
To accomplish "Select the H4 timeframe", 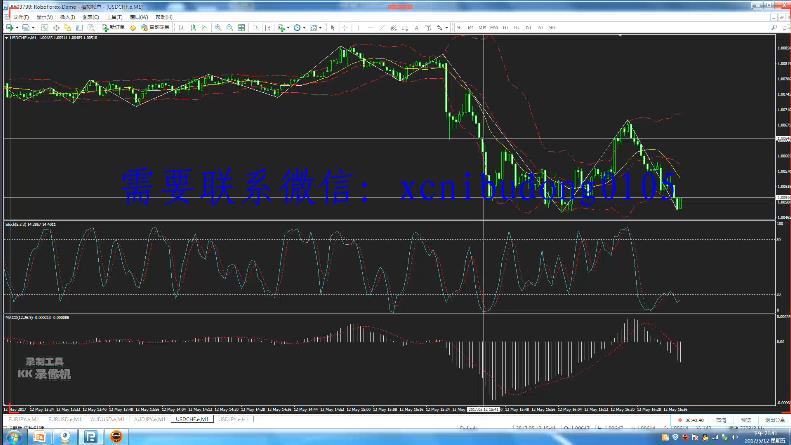I will 517,28.
